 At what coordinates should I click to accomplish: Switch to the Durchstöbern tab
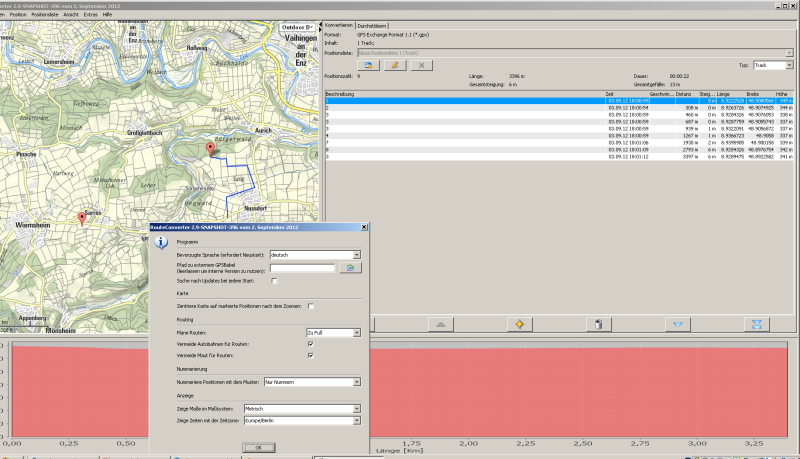point(373,25)
